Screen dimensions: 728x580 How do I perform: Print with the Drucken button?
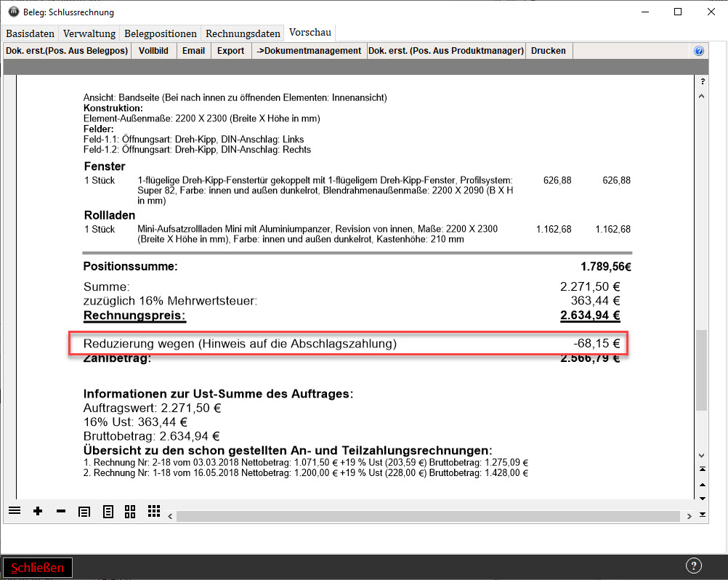(549, 51)
